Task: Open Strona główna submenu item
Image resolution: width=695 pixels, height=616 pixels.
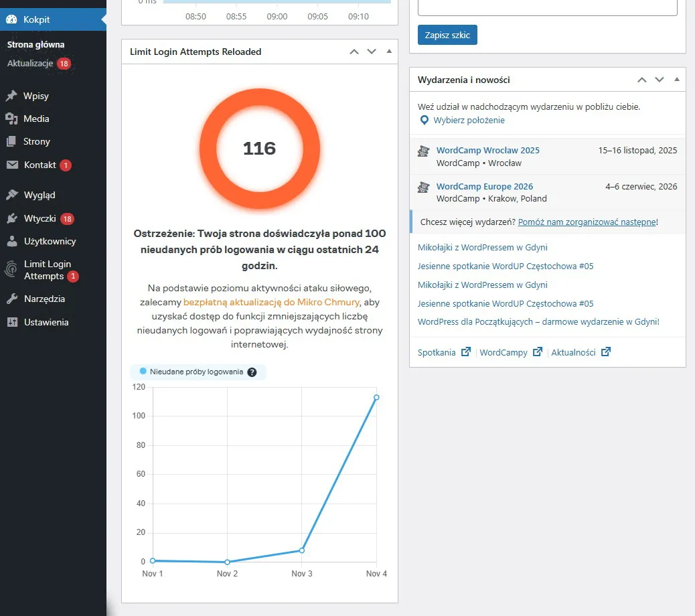Action: [36, 45]
